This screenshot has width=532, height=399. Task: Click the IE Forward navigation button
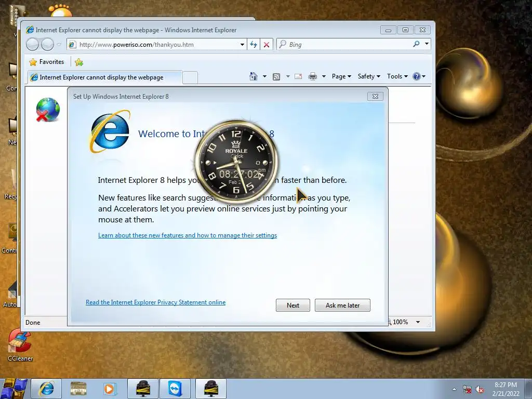(x=47, y=45)
